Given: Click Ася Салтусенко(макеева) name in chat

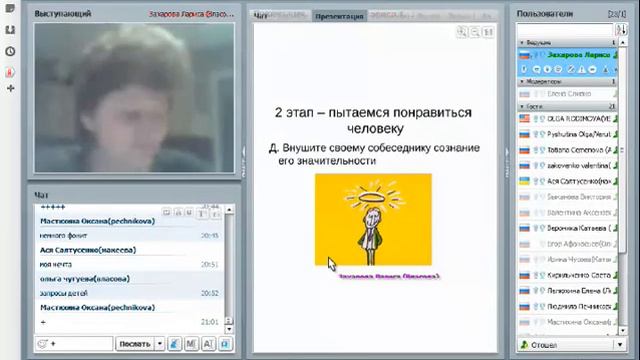Looking at the screenshot, I should click(88, 250).
